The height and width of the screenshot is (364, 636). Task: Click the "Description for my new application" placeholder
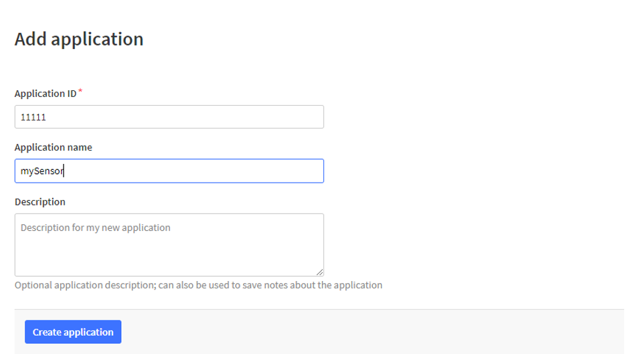click(x=96, y=227)
